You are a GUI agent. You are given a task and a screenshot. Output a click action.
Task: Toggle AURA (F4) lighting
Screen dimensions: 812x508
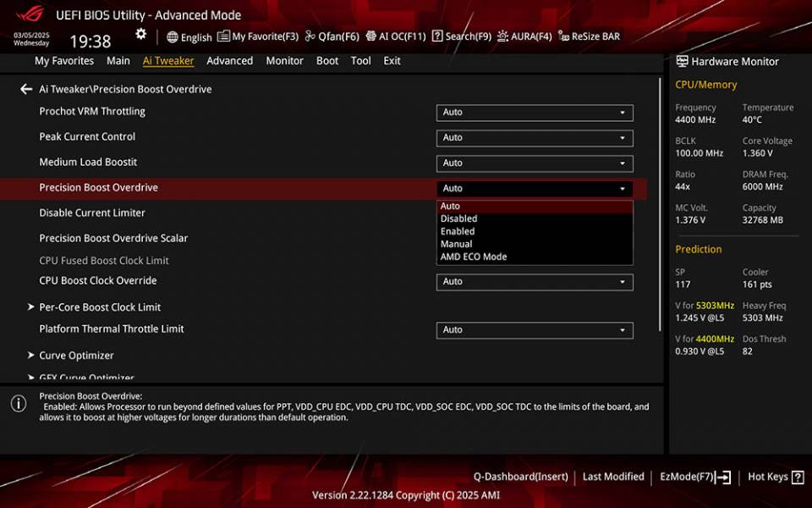(524, 36)
